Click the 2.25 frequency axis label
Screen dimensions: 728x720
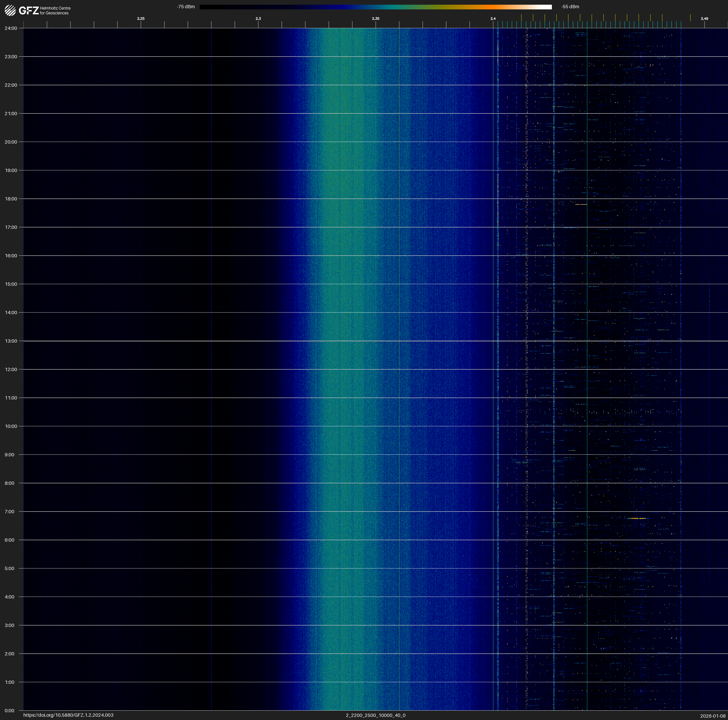coord(140,19)
